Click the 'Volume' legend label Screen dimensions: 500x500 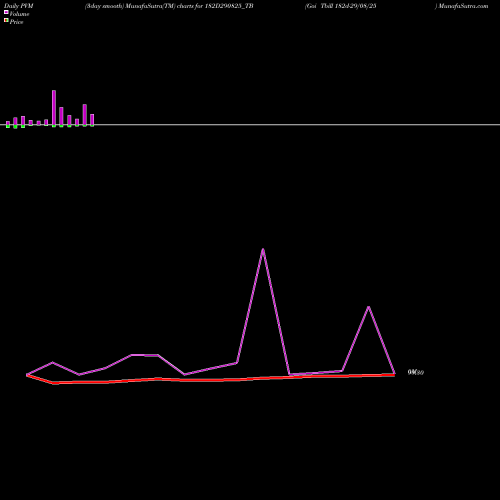19,14
